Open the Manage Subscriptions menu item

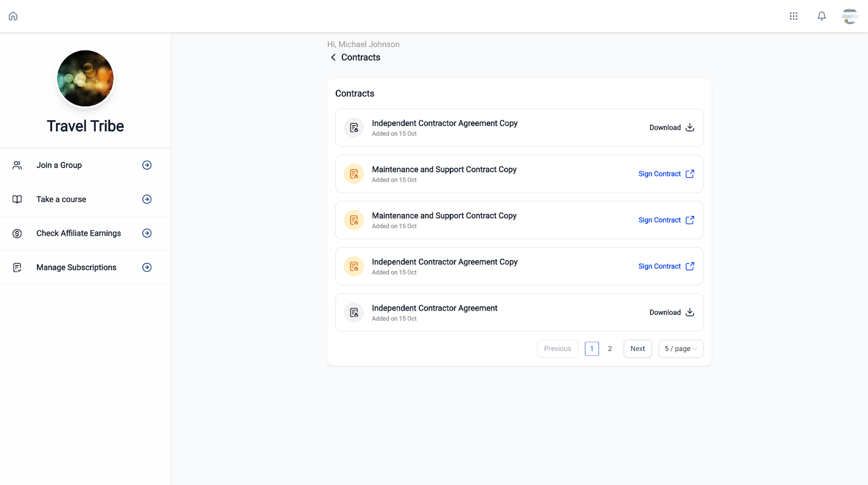click(85, 267)
